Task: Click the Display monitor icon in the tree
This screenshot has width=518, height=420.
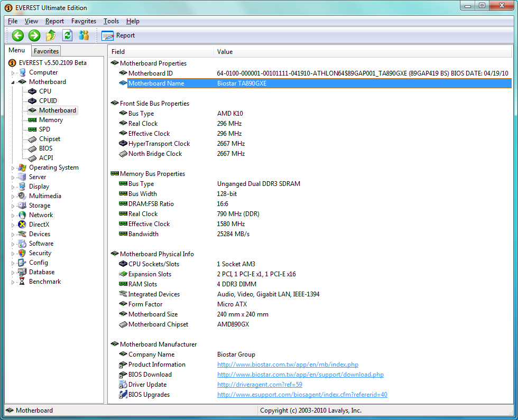Action: tap(22, 186)
